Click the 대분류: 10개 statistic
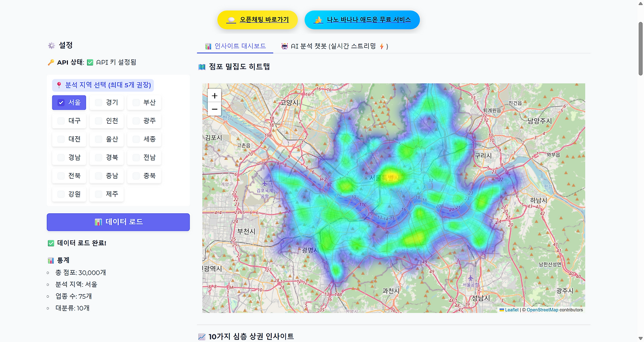This screenshot has width=644, height=342. 72,308
